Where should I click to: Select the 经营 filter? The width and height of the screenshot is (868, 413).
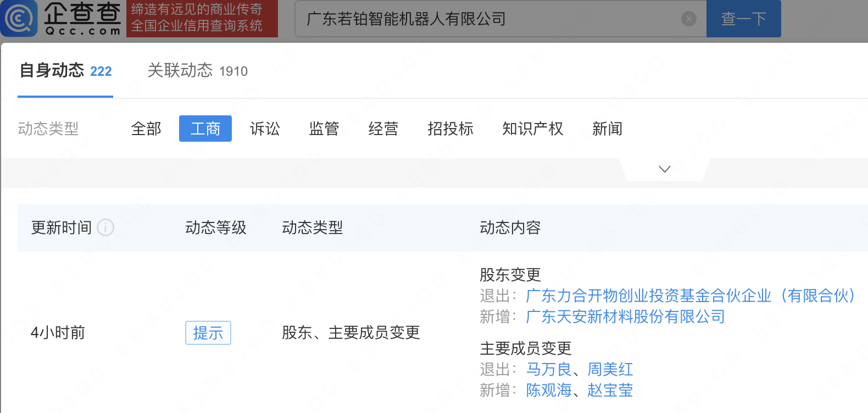[x=383, y=129]
